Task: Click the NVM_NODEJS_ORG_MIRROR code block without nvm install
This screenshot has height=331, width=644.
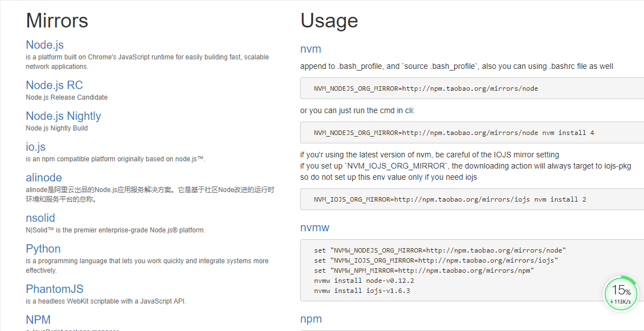Action: 472,88
